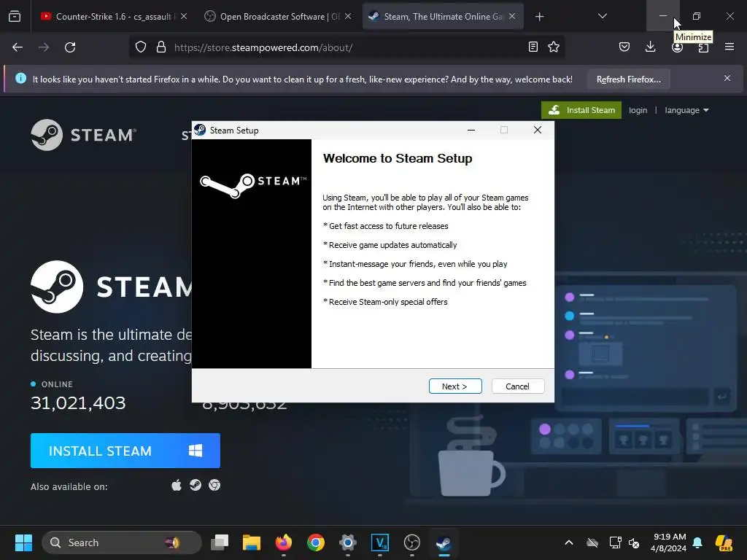Click the network display tray icon

pos(615,542)
